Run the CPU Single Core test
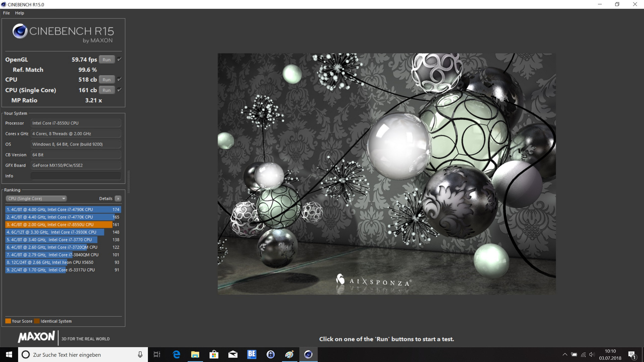The image size is (644, 362). tap(107, 90)
